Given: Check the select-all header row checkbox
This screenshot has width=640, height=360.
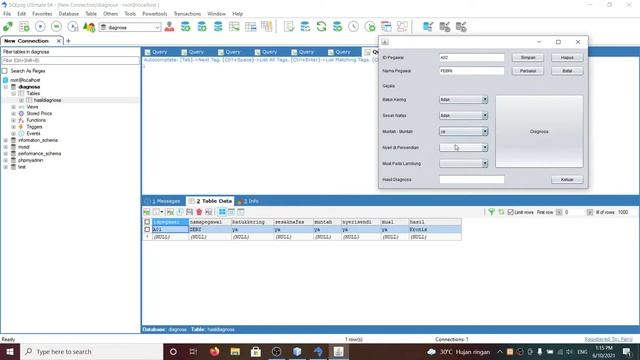Looking at the screenshot, I should point(147,222).
